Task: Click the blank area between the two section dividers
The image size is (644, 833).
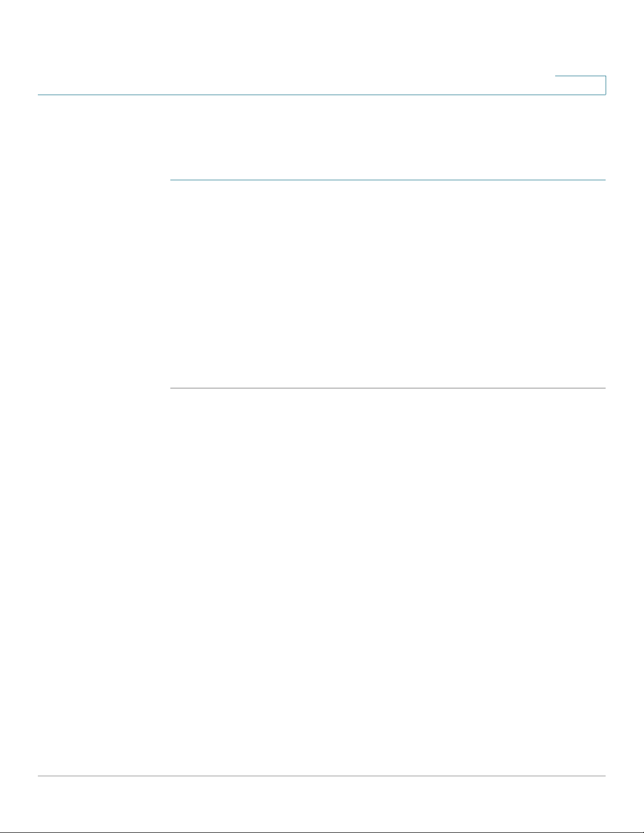Action: click(387, 284)
